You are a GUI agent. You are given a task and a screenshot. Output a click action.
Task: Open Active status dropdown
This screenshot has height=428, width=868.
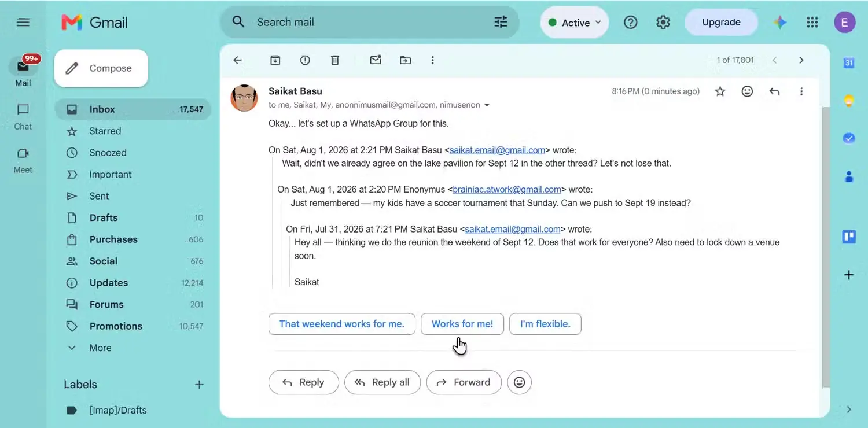[x=574, y=23]
